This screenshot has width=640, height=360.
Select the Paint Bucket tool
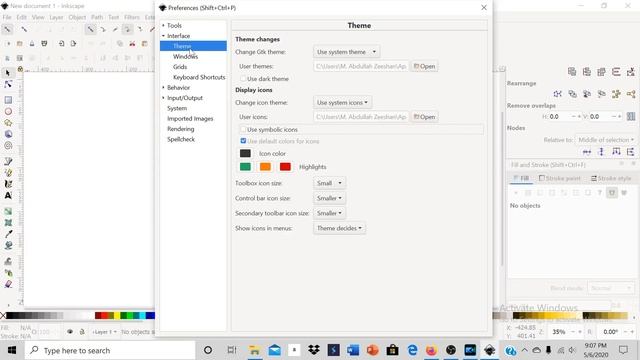coord(8,246)
